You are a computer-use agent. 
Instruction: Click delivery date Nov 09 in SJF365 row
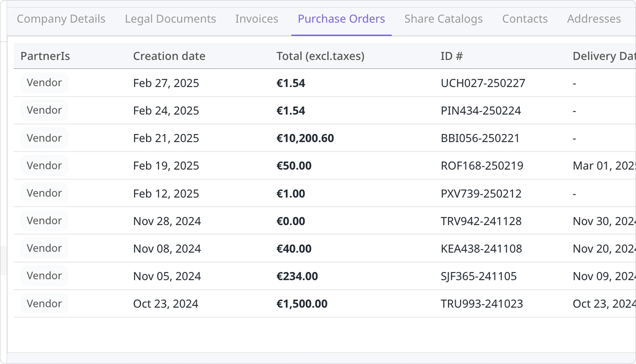604,276
